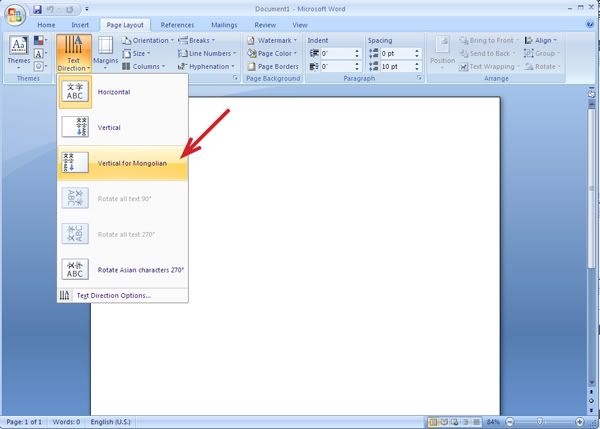Expand the Watermark dropdown
This screenshot has height=429, width=600.
(273, 41)
